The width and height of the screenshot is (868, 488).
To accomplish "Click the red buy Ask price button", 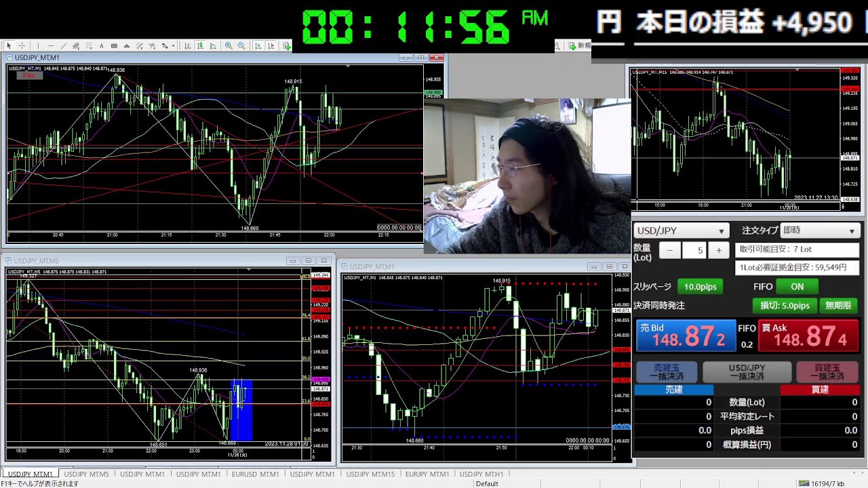I will click(x=807, y=336).
